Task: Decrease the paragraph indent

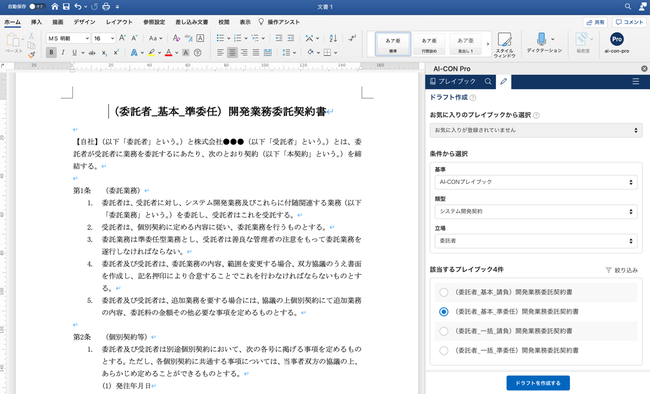Action: tap(279, 38)
